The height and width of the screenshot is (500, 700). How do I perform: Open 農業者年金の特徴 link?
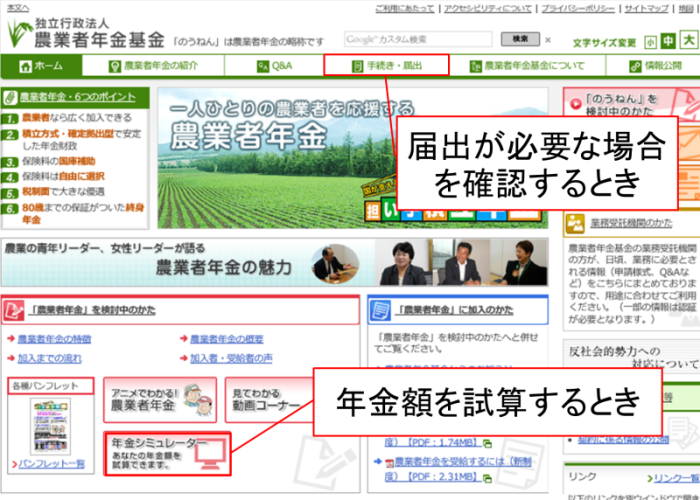point(54,339)
